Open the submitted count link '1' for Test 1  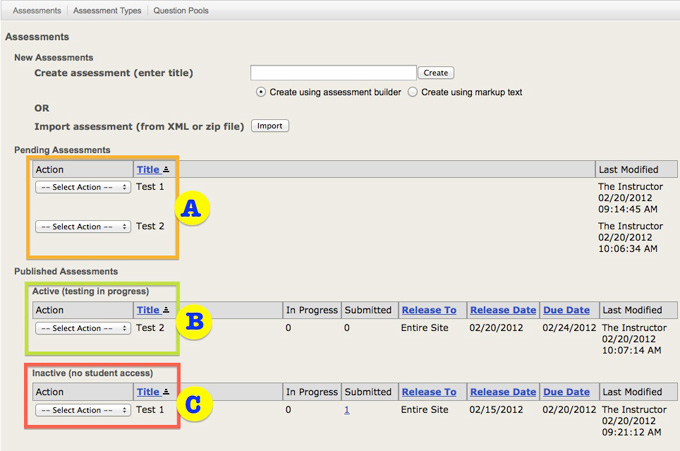tap(347, 410)
